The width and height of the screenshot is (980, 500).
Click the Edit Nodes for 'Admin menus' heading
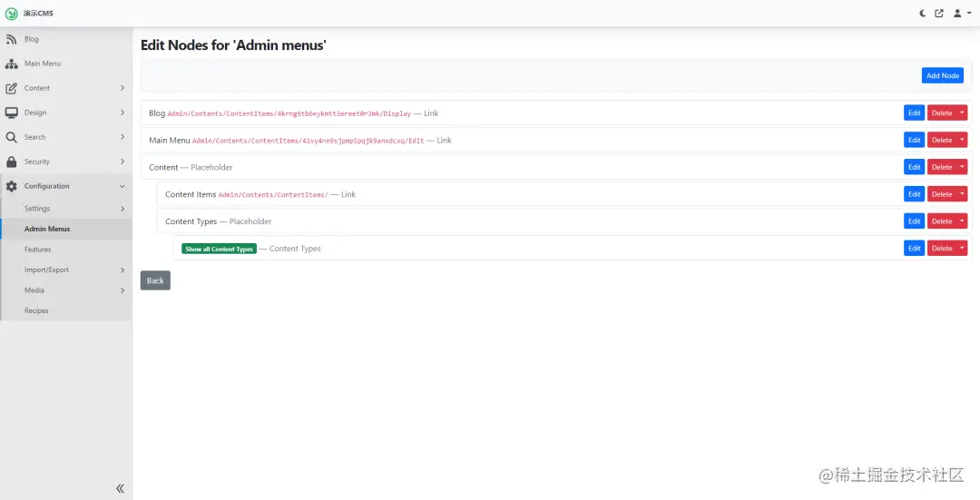(x=233, y=45)
